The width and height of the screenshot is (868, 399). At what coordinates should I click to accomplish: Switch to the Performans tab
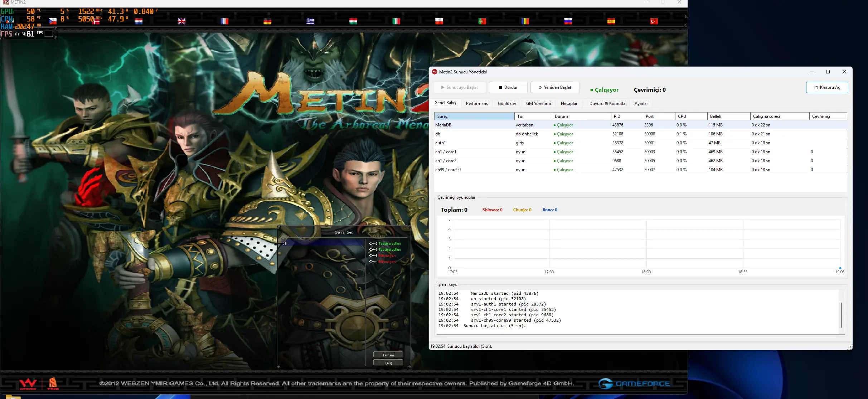[x=477, y=104]
